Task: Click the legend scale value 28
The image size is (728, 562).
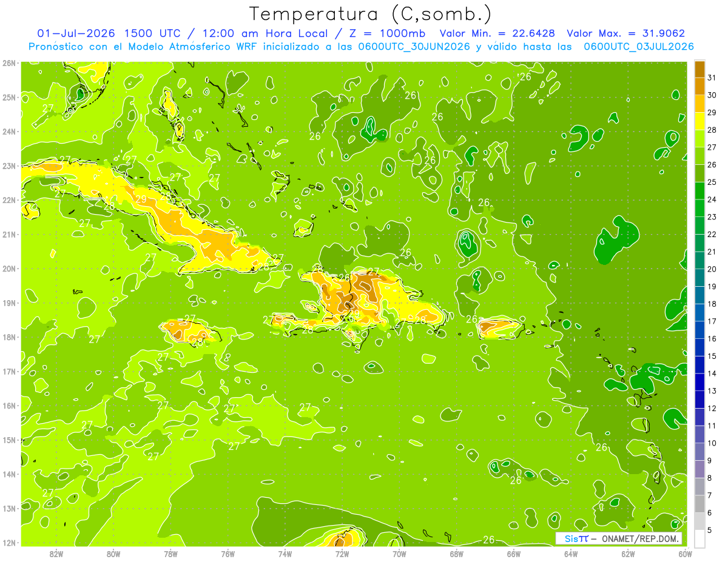Action: pyautogui.click(x=712, y=130)
